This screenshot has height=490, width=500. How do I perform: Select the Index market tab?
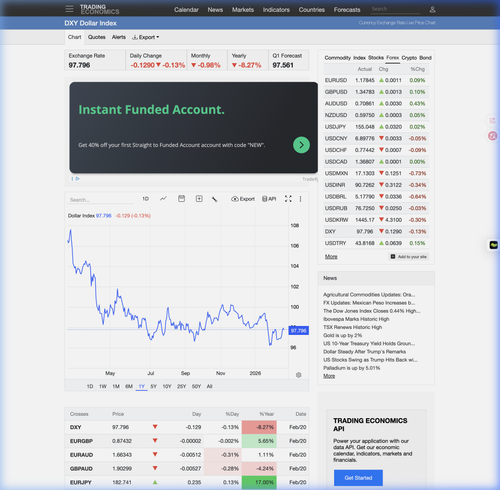click(359, 58)
